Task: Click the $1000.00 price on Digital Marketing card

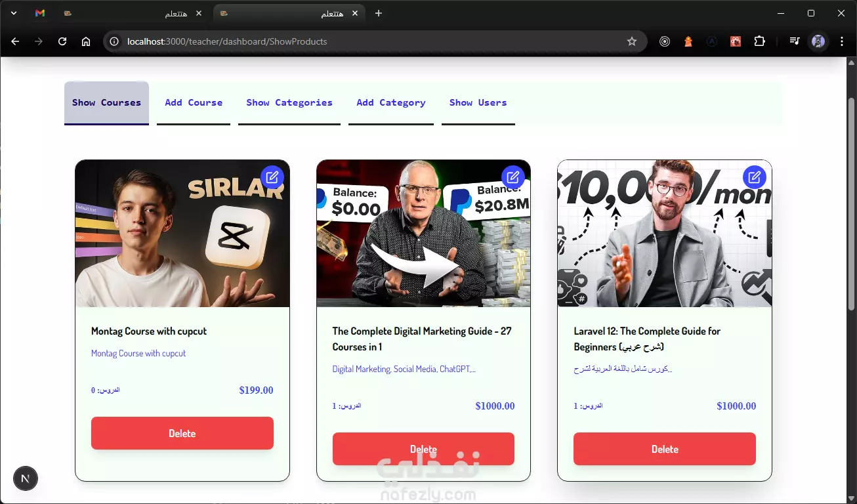Action: pos(495,406)
